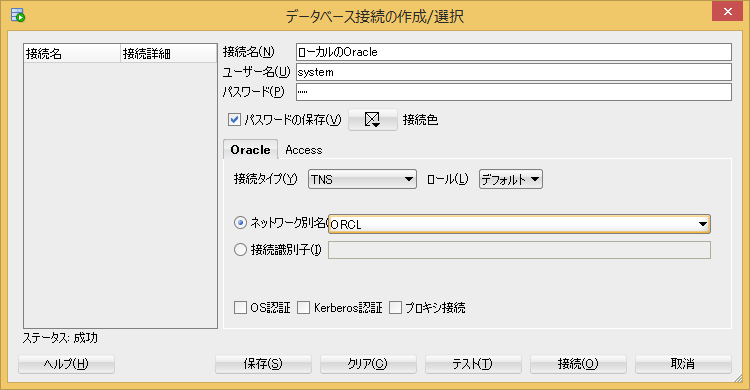
Task: Open the 接続タイプ TNS dropdown
Action: [362, 179]
